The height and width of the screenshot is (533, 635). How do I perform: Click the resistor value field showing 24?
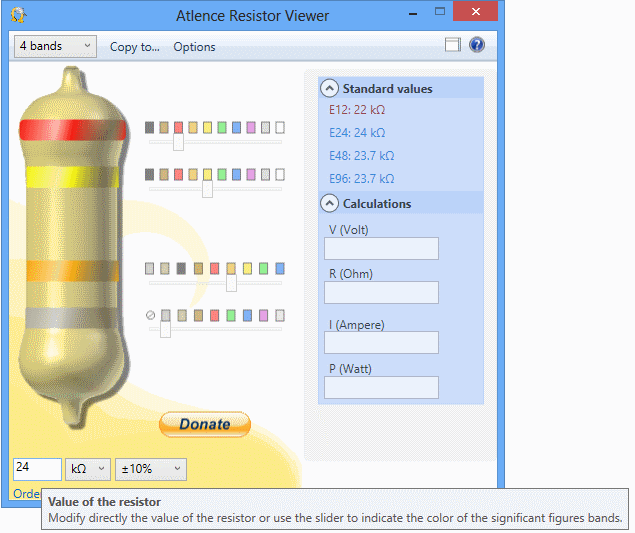point(37,469)
